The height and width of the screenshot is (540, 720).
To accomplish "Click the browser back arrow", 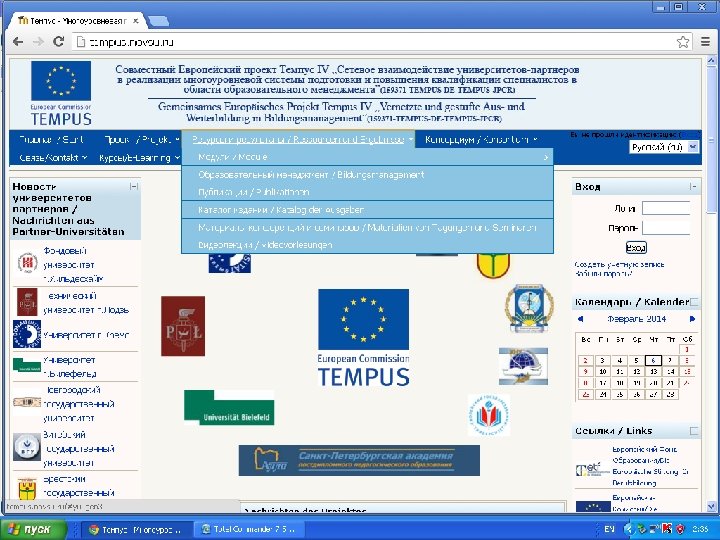I will [18, 42].
